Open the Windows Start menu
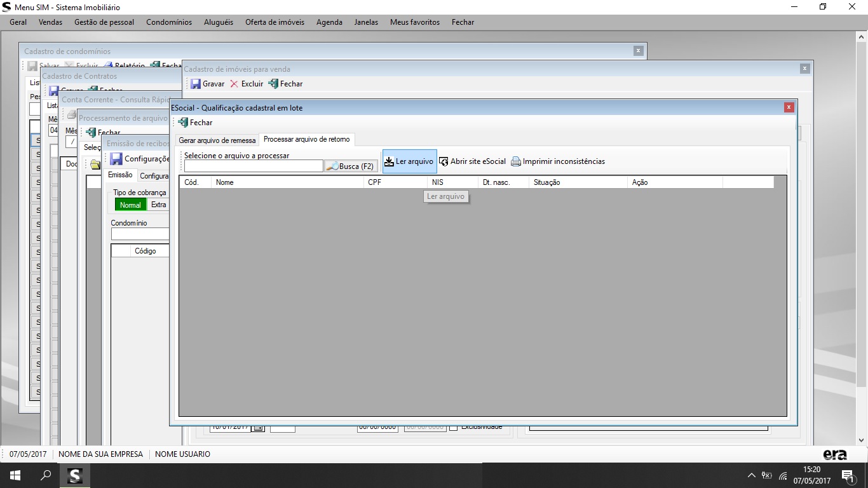Image resolution: width=868 pixels, height=488 pixels. (x=15, y=475)
